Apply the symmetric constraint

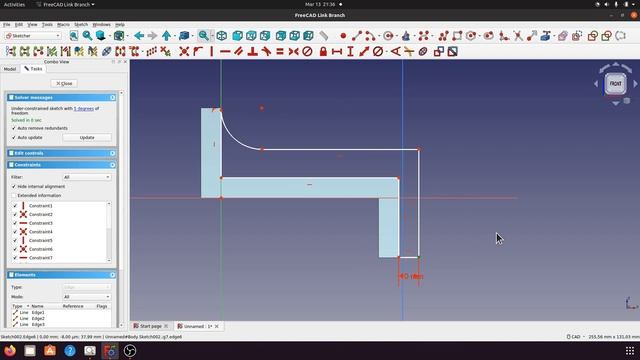(293, 52)
